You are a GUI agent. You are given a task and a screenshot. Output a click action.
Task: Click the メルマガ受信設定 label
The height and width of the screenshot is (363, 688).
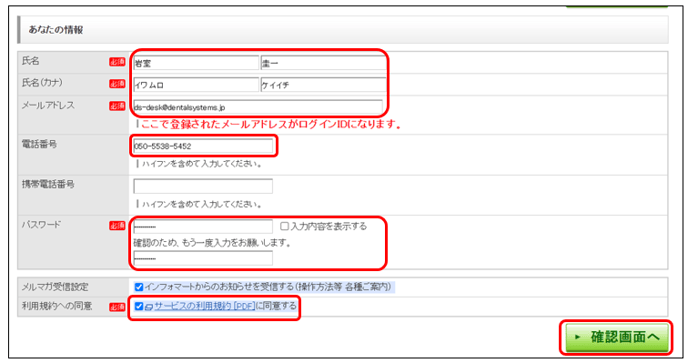tap(55, 287)
